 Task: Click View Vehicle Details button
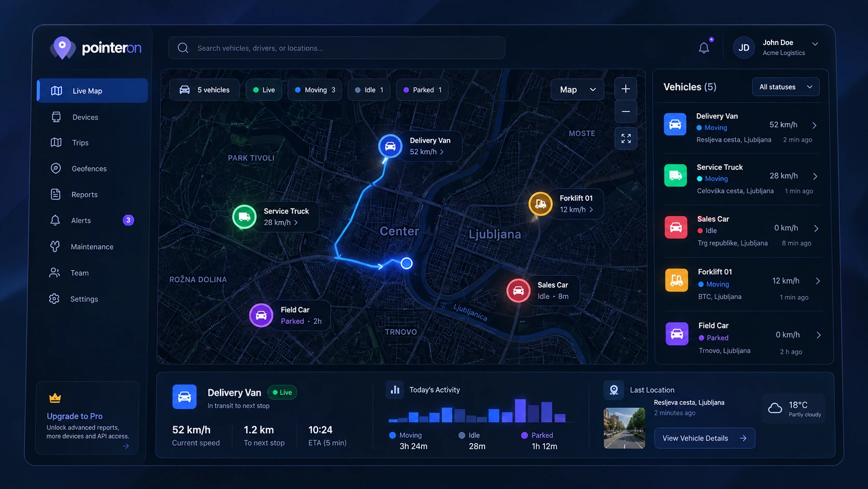coord(704,438)
